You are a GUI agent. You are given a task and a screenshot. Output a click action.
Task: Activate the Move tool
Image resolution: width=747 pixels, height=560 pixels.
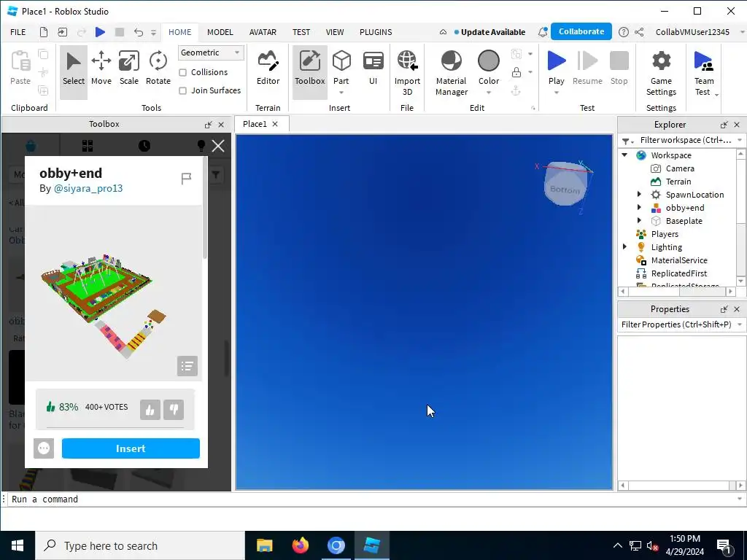[101, 69]
